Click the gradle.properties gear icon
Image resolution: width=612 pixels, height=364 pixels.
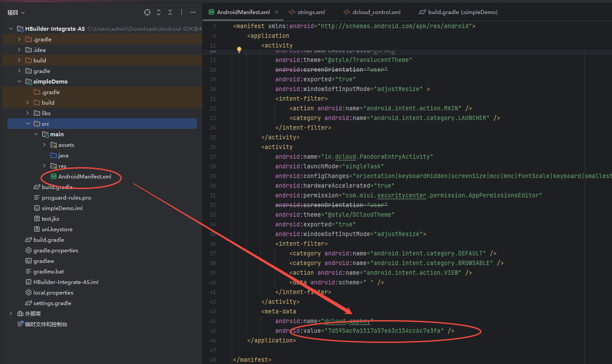(29, 250)
